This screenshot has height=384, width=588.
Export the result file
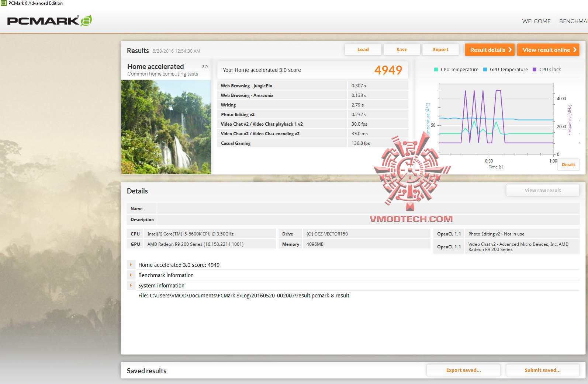[440, 50]
